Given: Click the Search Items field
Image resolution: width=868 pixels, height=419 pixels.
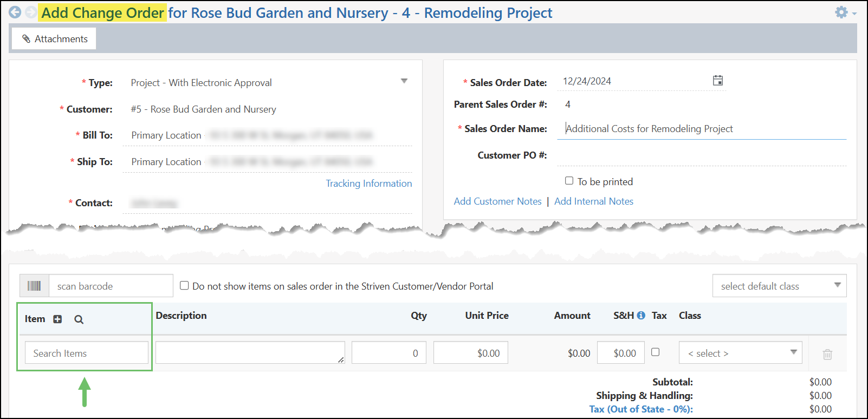Looking at the screenshot, I should pyautogui.click(x=87, y=353).
